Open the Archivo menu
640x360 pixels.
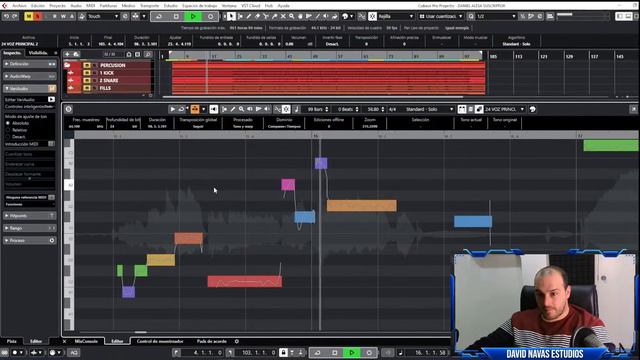19,6
